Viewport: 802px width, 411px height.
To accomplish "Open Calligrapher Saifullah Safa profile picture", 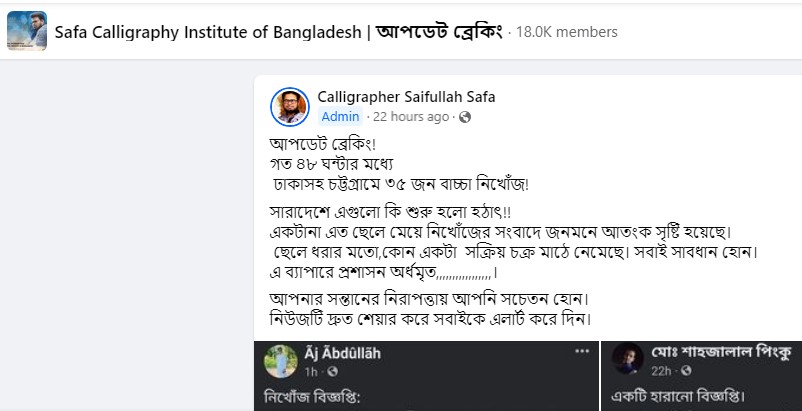I will coord(290,106).
